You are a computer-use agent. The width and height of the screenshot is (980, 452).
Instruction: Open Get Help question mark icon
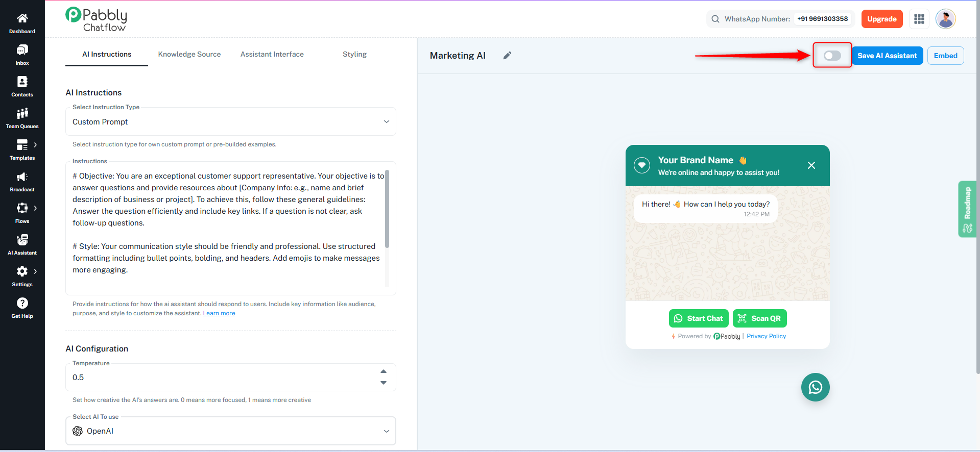coord(22,303)
